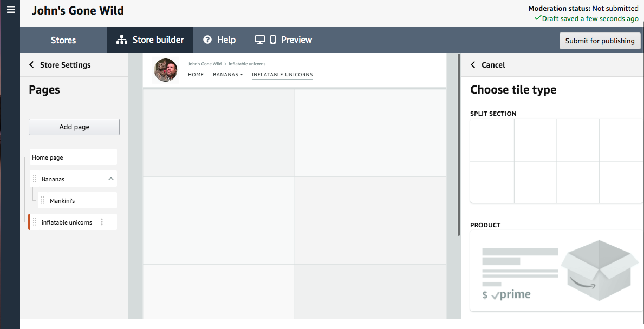Screen dimensions: 644x329
Task: Click the Help question mark icon
Action: click(x=207, y=40)
